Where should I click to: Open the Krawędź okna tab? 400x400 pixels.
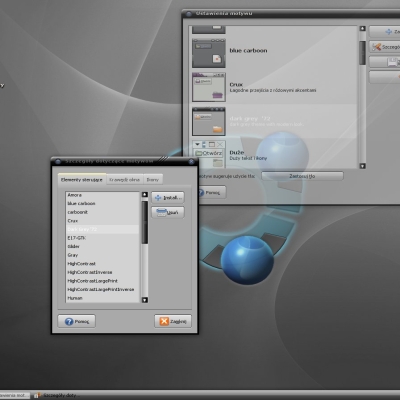124,180
